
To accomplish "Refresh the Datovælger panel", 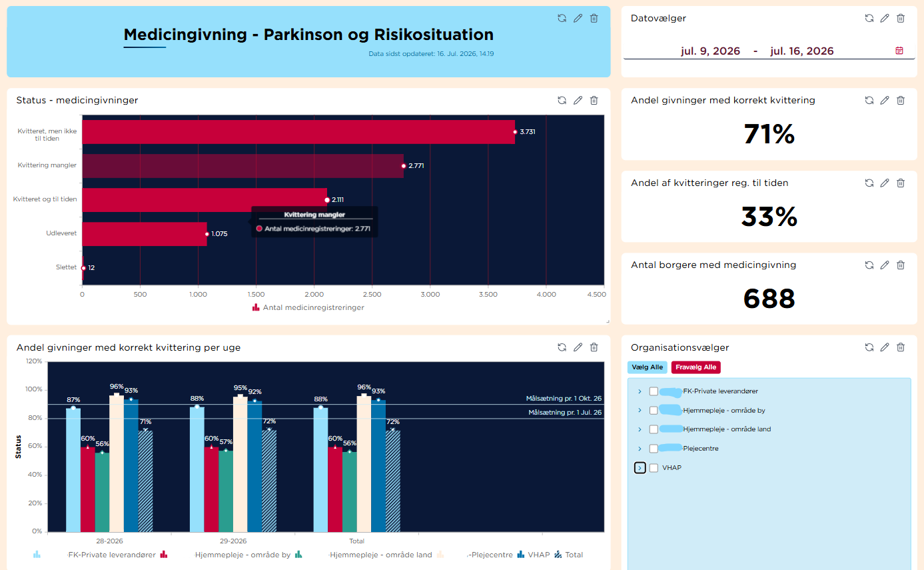I will (869, 18).
